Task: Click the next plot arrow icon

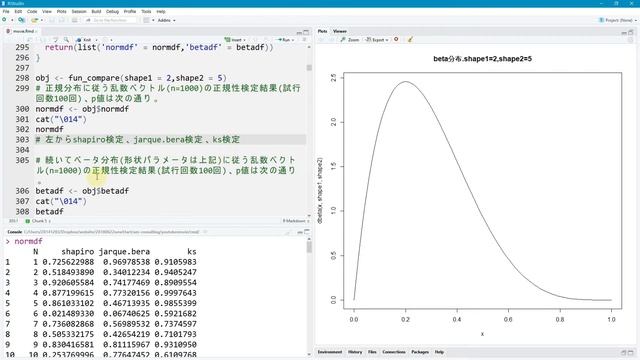Action: pyautogui.click(x=331, y=40)
